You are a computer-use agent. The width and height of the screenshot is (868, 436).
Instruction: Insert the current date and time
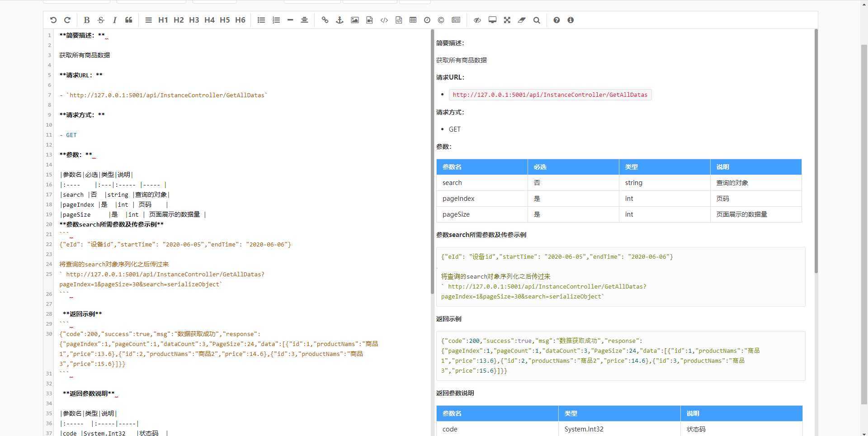click(427, 20)
